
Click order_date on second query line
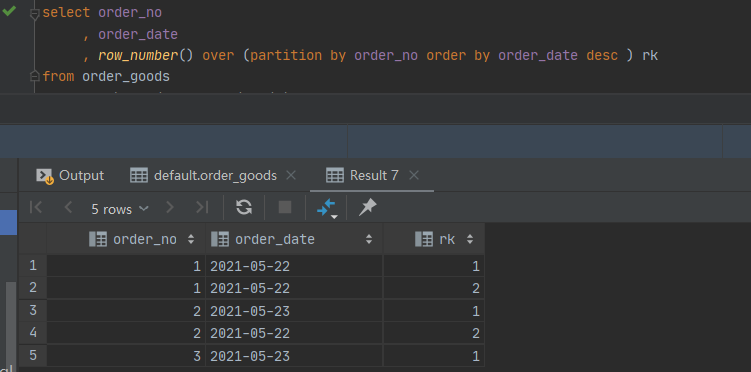(x=138, y=34)
